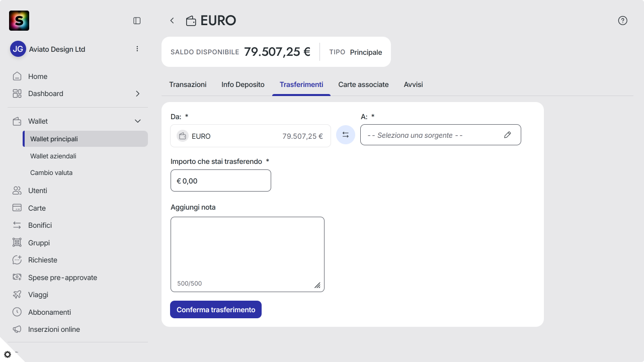Switch to the Info Deposito tab
Screen dimensions: 644x362
(243, 84)
